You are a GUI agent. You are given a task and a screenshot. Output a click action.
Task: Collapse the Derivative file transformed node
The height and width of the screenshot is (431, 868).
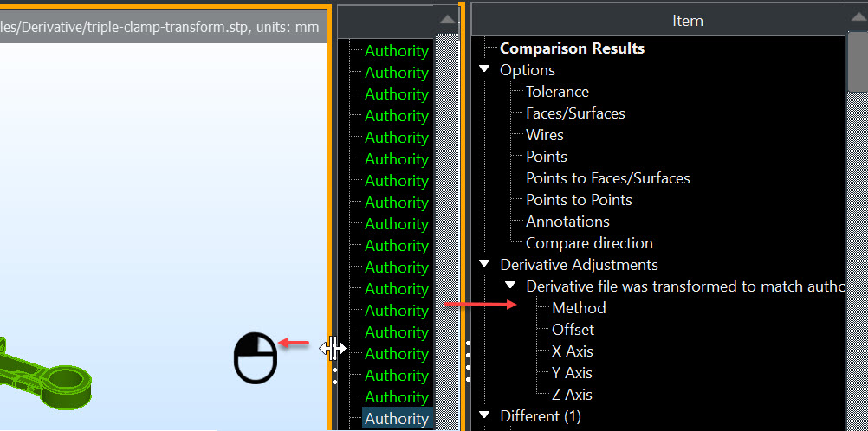click(x=510, y=286)
